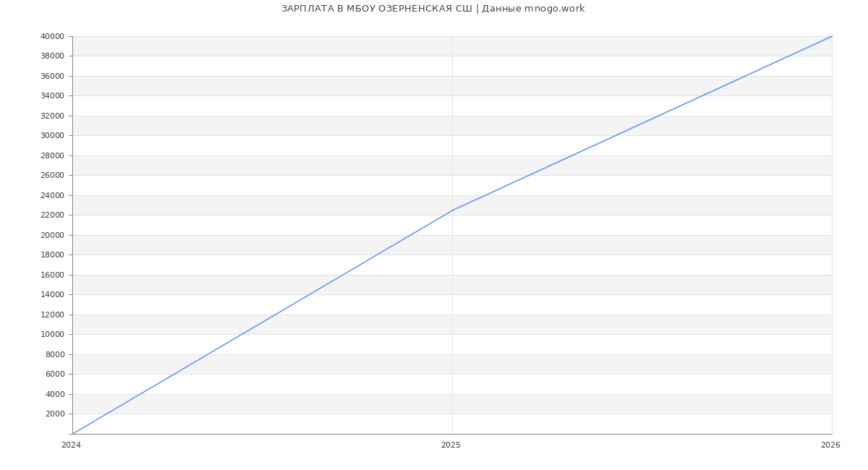
Task: Click the 38000 y-axis label
Action: (x=52, y=56)
